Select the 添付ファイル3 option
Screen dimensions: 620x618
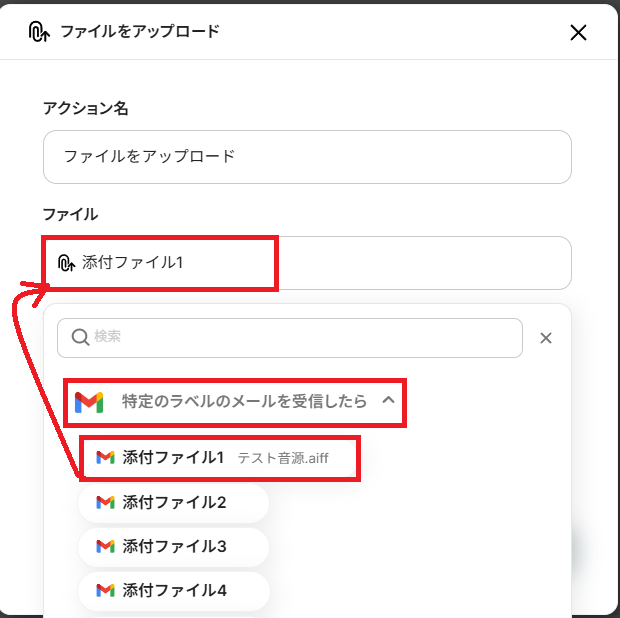174,547
